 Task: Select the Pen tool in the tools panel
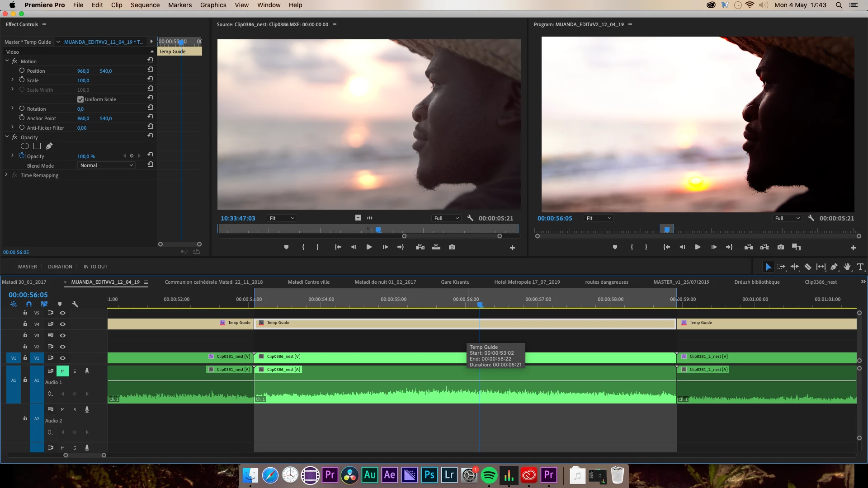(x=834, y=267)
